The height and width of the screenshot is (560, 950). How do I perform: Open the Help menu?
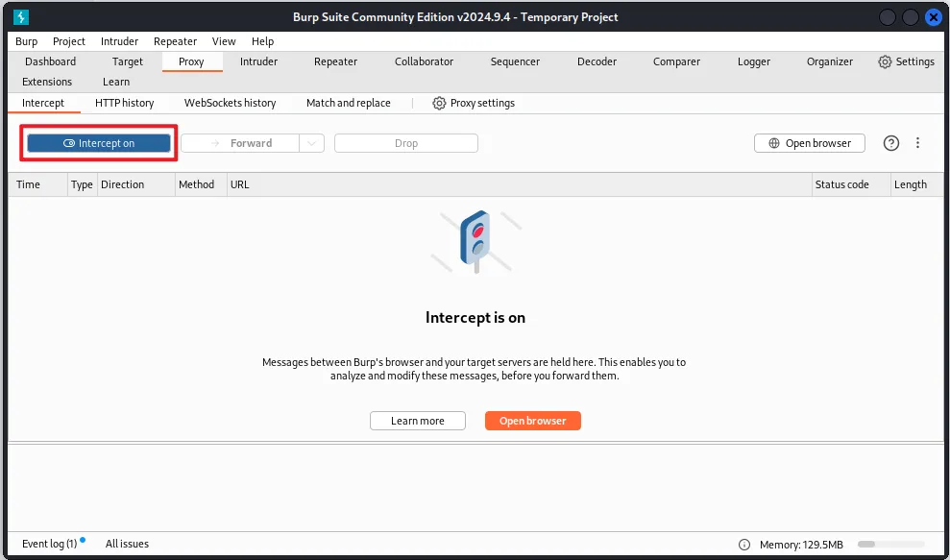(x=262, y=41)
